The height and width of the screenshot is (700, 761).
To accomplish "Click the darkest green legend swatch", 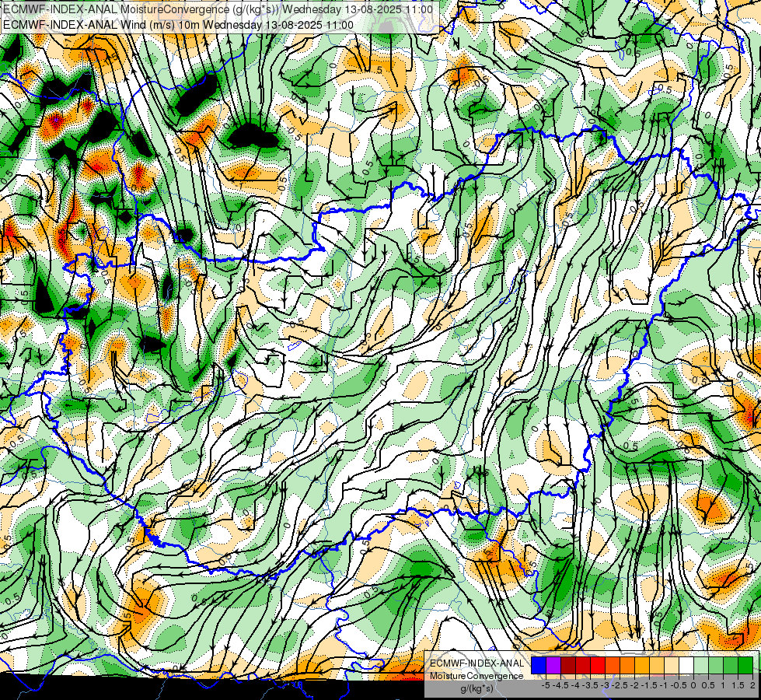I will coord(745,665).
